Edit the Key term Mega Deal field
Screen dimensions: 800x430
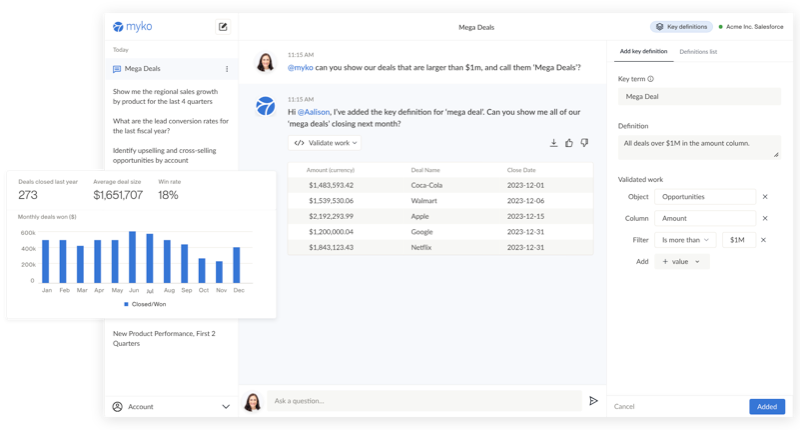(x=699, y=96)
